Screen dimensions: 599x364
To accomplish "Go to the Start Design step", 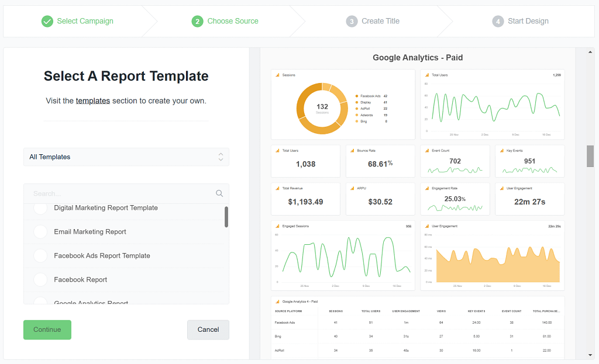I will (x=520, y=22).
